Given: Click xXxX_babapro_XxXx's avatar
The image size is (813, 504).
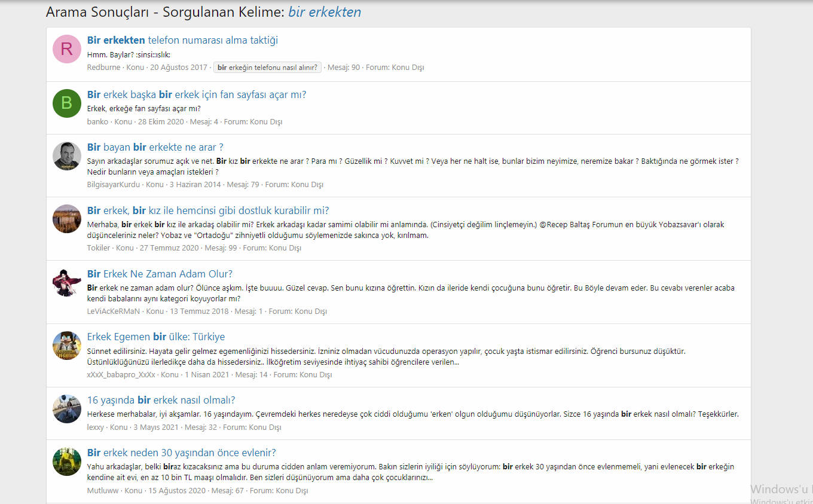Looking at the screenshot, I should click(x=67, y=346).
